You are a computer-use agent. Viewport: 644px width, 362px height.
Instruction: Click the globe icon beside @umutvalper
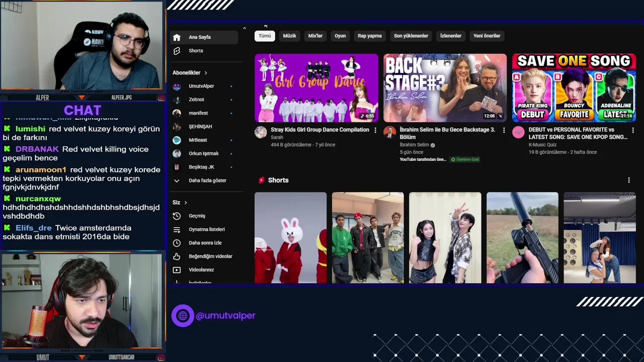pyautogui.click(x=183, y=316)
